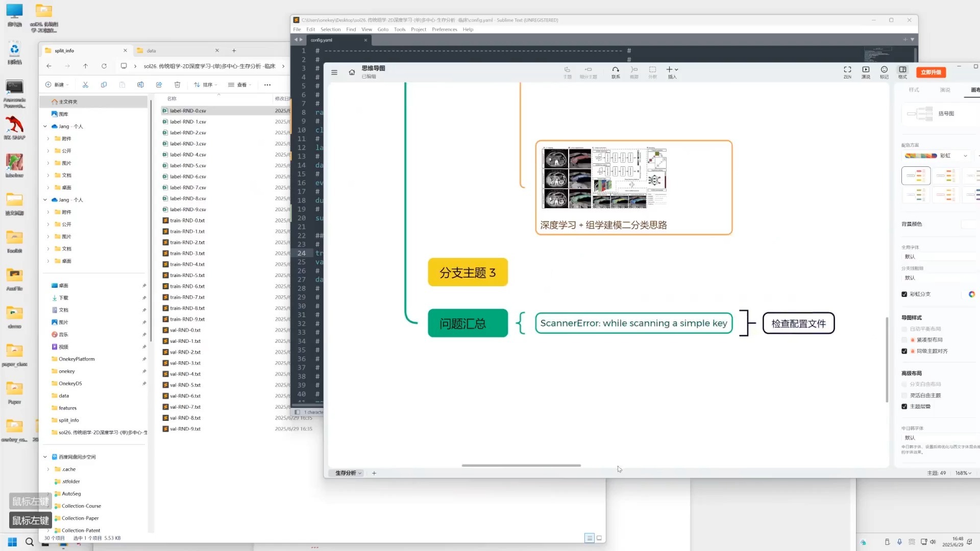Click mind map horizontal scrollbar
980x551 pixels.
(x=521, y=465)
